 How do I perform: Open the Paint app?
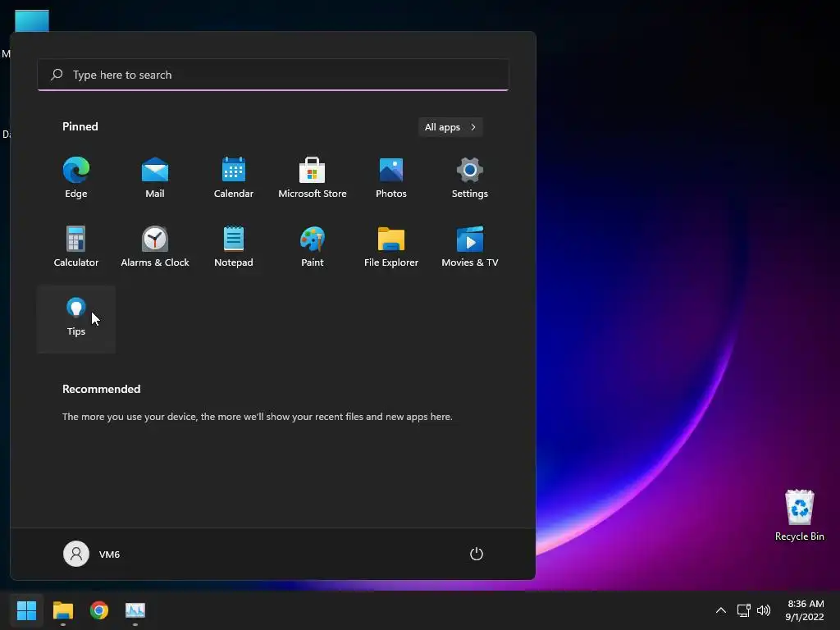[313, 247]
